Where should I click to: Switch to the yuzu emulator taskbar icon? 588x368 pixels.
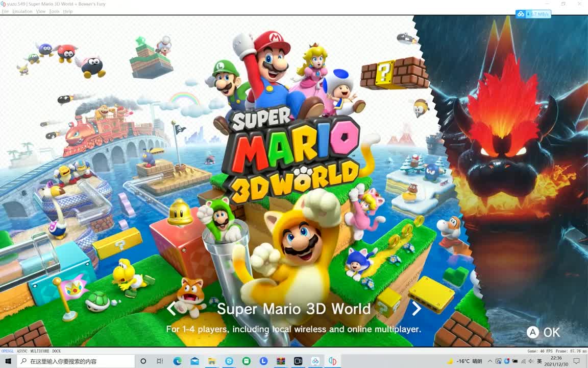coord(333,361)
